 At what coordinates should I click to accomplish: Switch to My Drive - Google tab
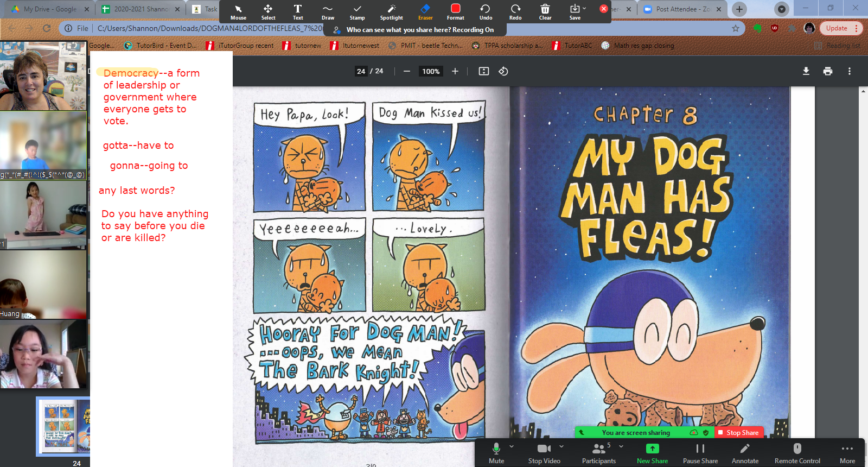pos(50,9)
